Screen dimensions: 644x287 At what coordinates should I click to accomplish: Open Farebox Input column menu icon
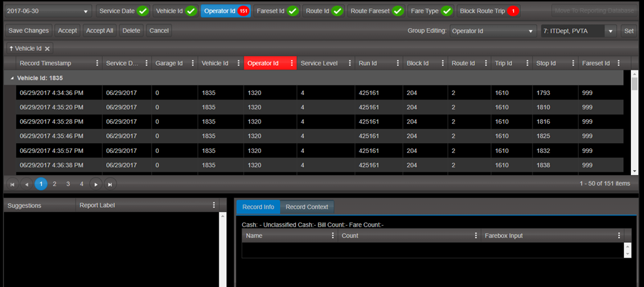point(619,236)
